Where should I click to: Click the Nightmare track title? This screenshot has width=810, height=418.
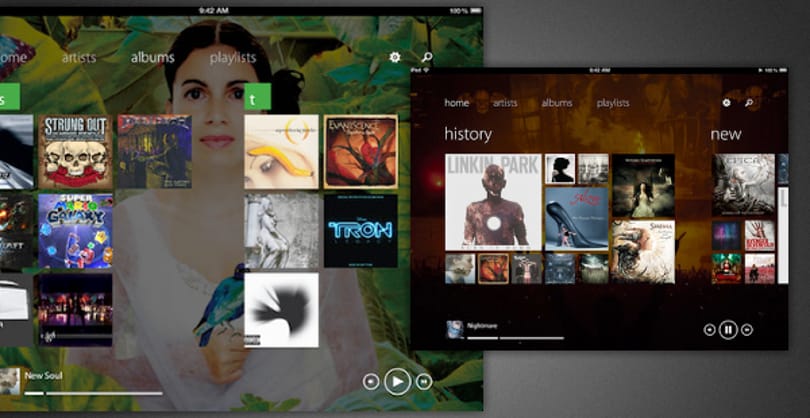(x=482, y=326)
